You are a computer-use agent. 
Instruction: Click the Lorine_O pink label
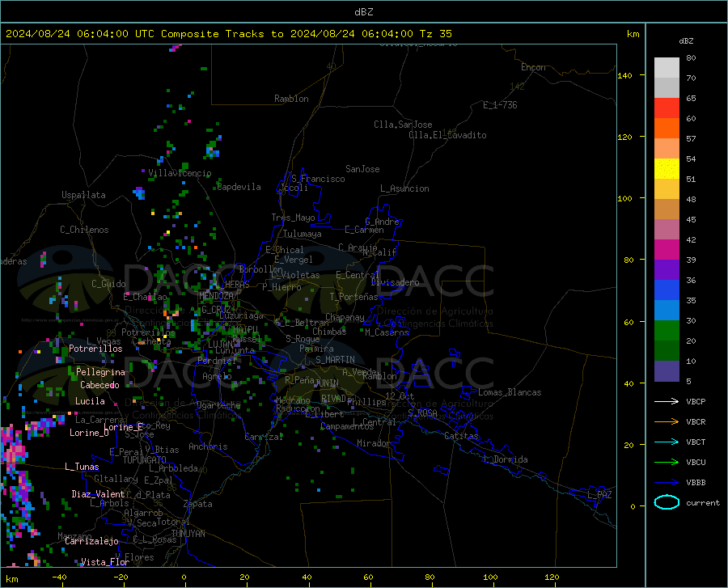[x=89, y=433]
